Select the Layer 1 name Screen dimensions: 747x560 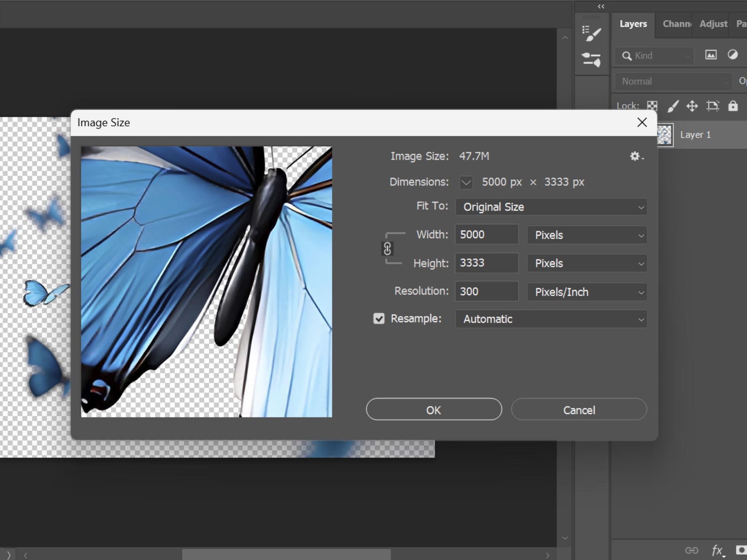695,135
